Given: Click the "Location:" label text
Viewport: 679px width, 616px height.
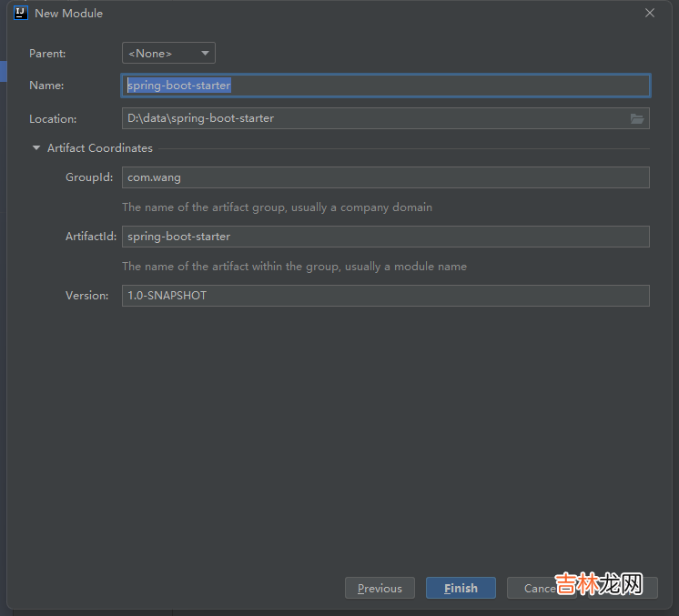Looking at the screenshot, I should pos(53,119).
